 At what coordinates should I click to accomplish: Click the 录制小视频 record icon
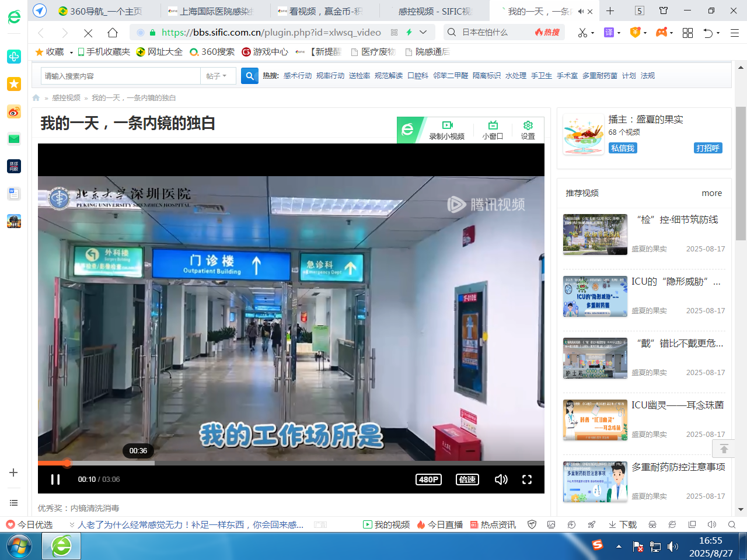click(x=447, y=125)
